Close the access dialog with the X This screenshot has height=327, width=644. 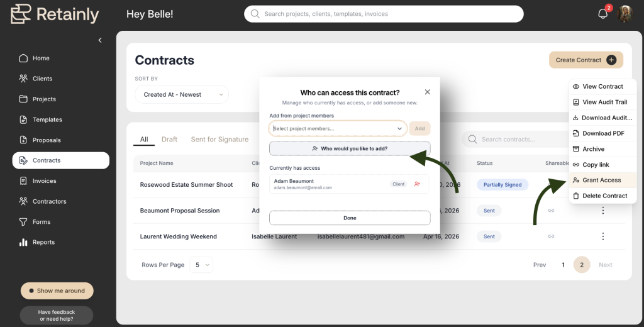pos(427,92)
